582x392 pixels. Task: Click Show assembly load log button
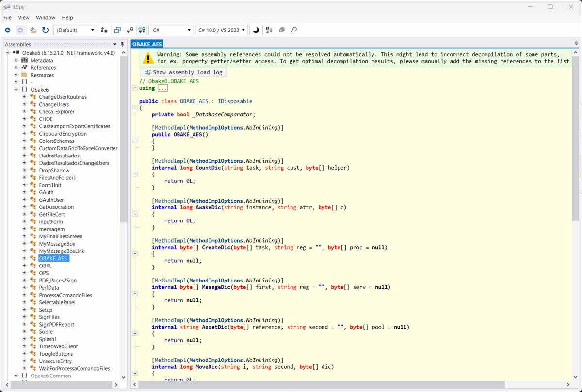click(183, 72)
